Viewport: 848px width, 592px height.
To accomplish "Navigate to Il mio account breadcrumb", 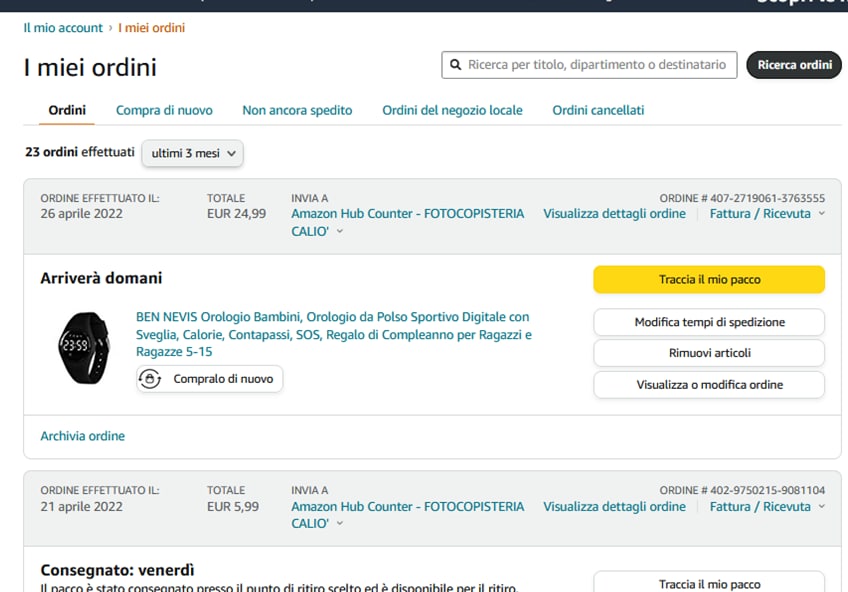I will coord(63,28).
